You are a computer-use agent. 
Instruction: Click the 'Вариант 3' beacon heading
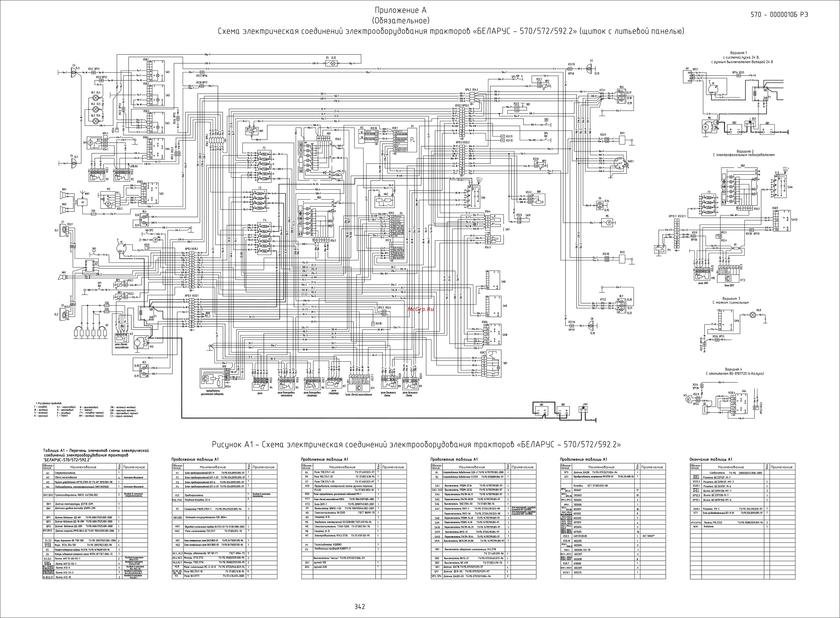click(x=731, y=298)
